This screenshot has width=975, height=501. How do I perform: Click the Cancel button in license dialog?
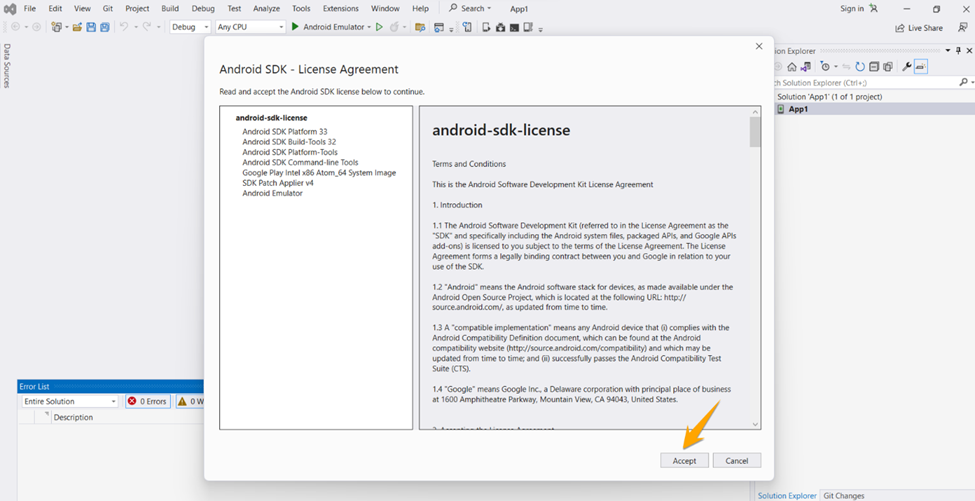tap(736, 461)
